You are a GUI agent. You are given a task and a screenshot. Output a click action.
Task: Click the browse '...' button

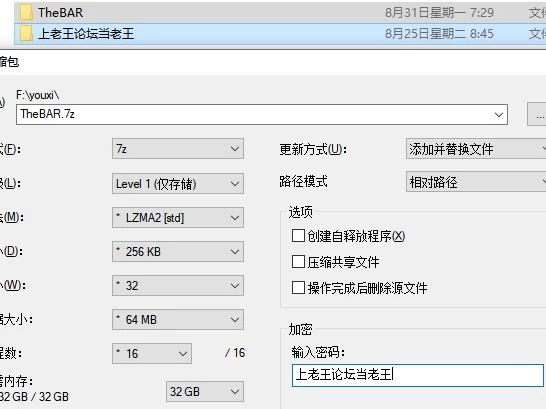pyautogui.click(x=537, y=113)
